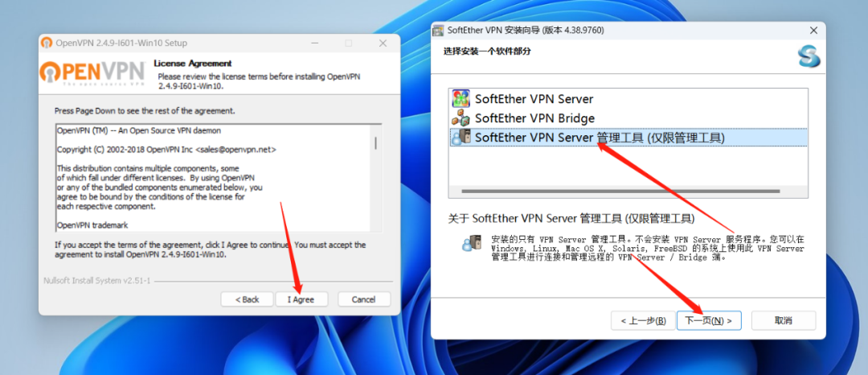Click 下一页(N) in the SoftEther wizard

[709, 320]
